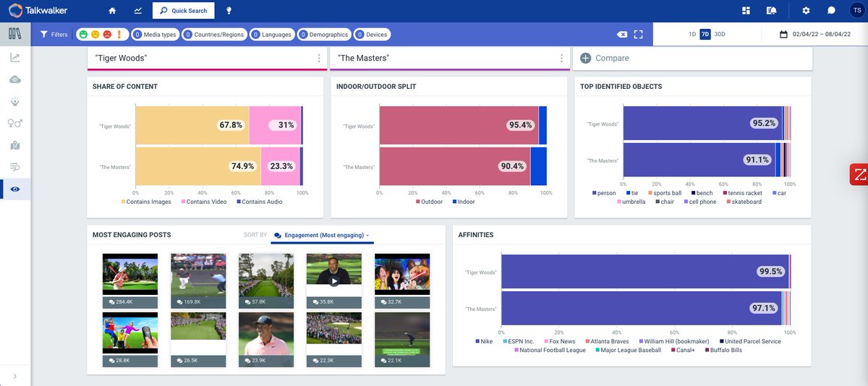
Task: Open the Devices filter
Action: point(372,34)
